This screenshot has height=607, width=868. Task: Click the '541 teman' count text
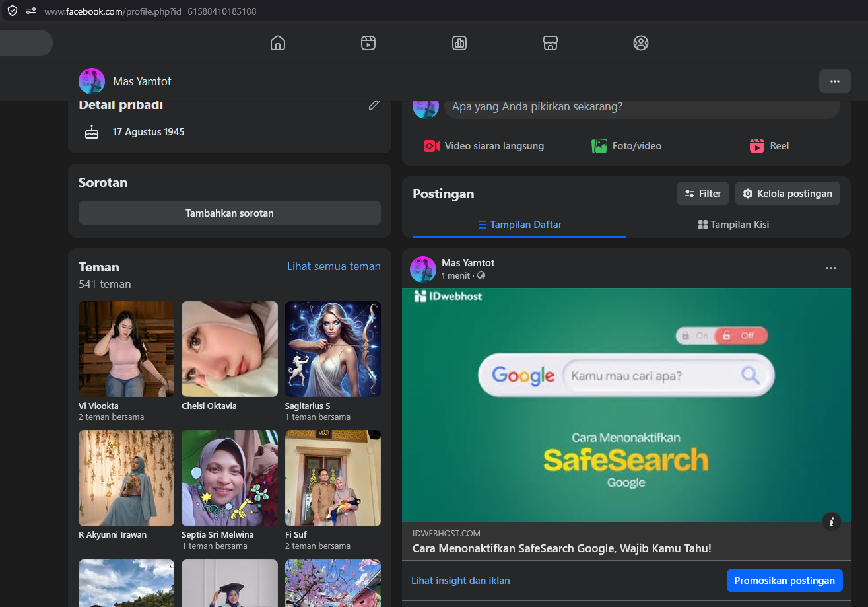pyautogui.click(x=105, y=285)
